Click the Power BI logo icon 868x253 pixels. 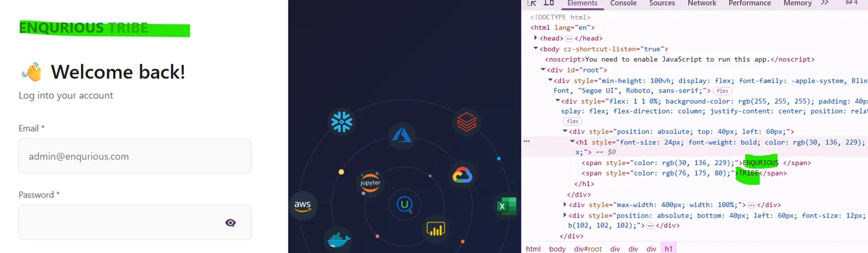coord(436,229)
